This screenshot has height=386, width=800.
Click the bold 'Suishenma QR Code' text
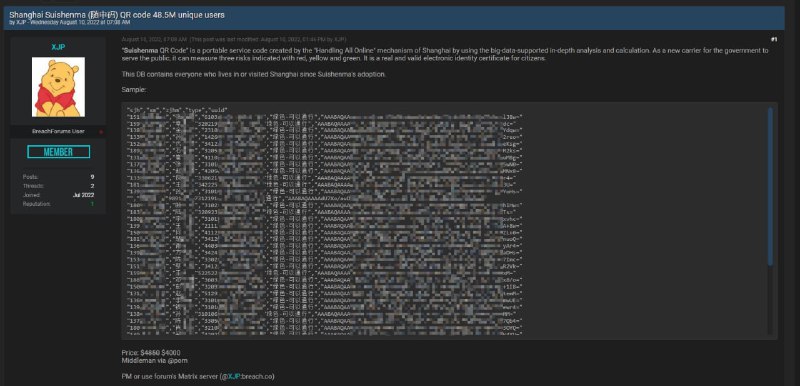pos(156,51)
